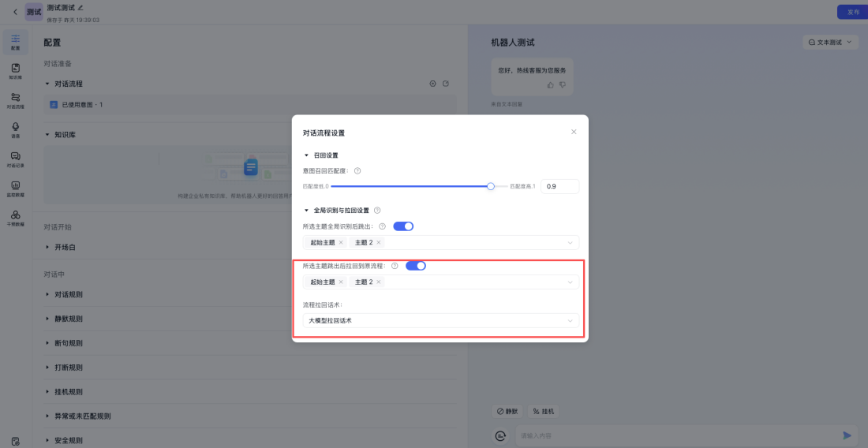Click the open-external icon in 对话流程 row
868x448 pixels.
446,84
